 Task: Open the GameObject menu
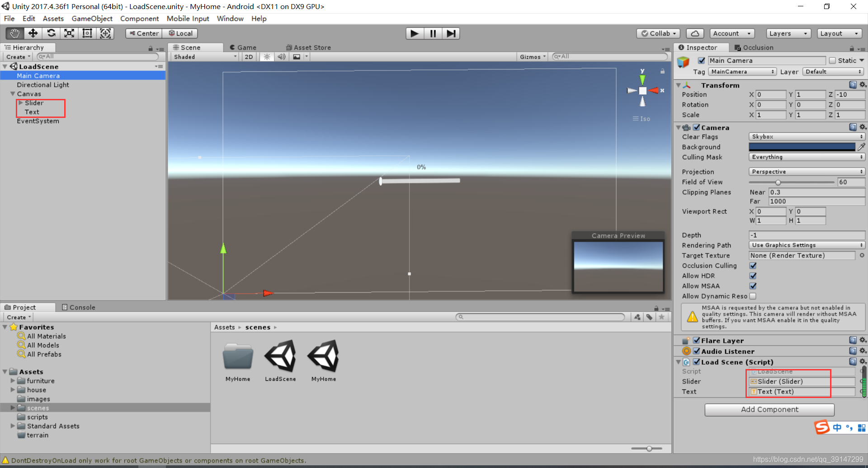92,19
